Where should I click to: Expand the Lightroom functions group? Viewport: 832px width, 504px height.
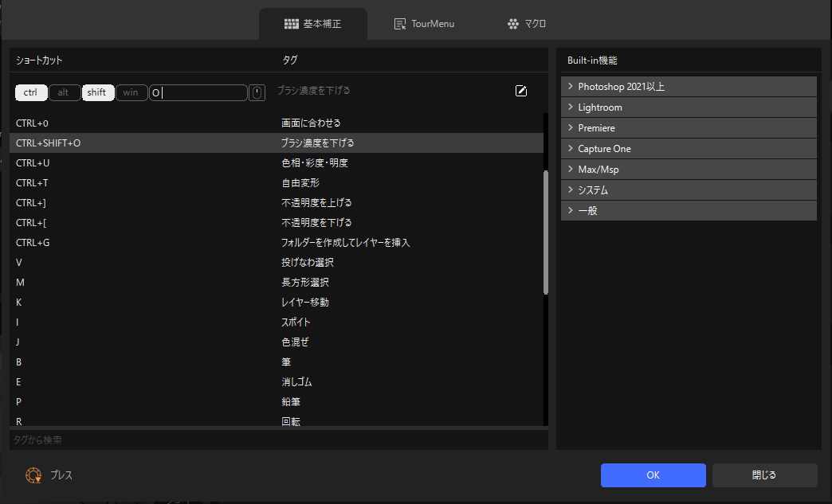click(689, 107)
